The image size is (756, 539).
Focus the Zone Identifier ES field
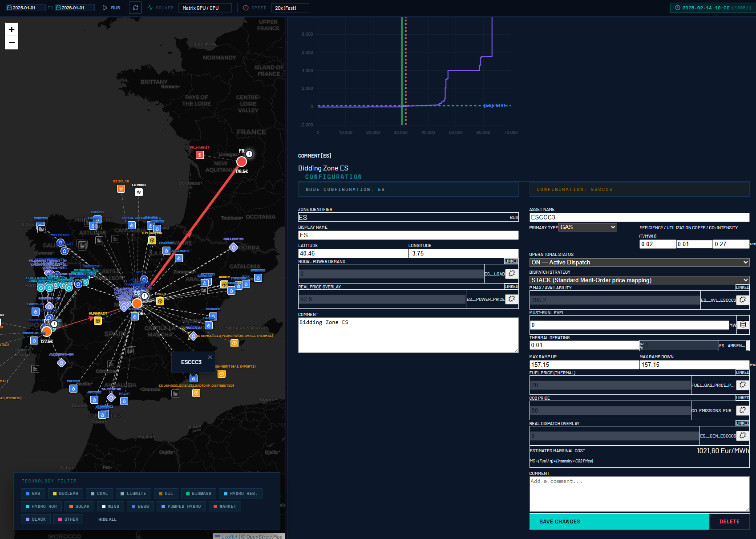pyautogui.click(x=408, y=217)
